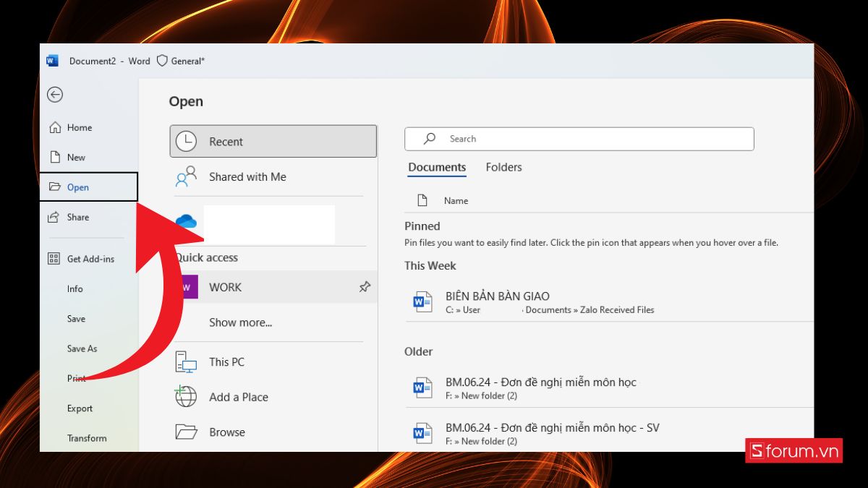Open the WORK quick access folder
This screenshot has width=868, height=488.
click(x=273, y=287)
